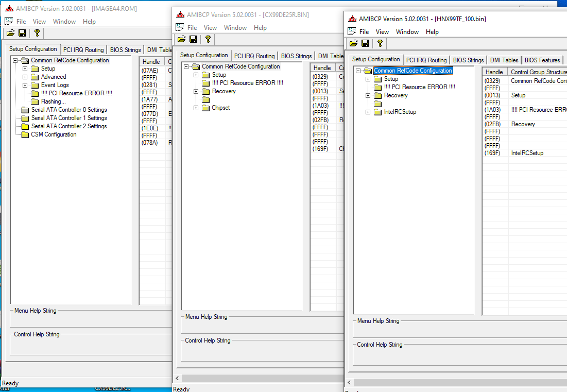
Task: Click Control Group Structure column header
Action: coord(537,72)
